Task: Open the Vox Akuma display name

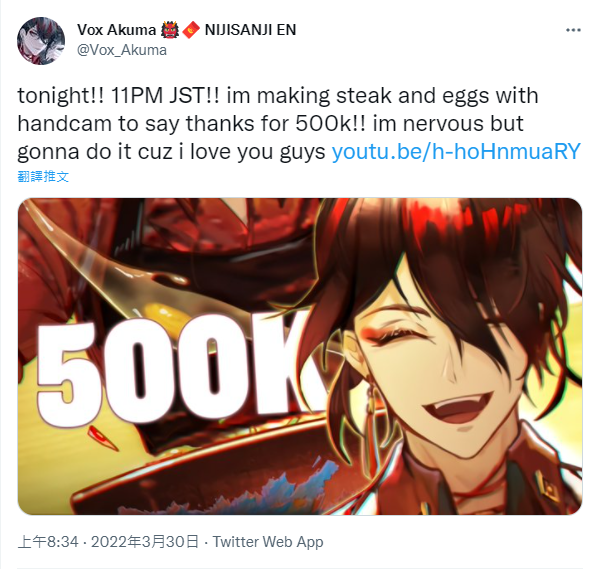Action: [x=117, y=30]
